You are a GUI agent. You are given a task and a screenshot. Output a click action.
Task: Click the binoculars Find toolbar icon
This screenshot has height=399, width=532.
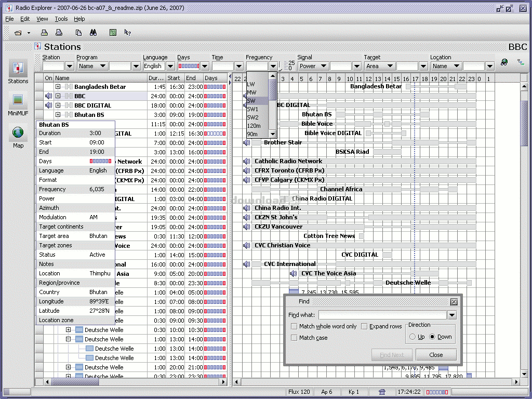[x=94, y=33]
